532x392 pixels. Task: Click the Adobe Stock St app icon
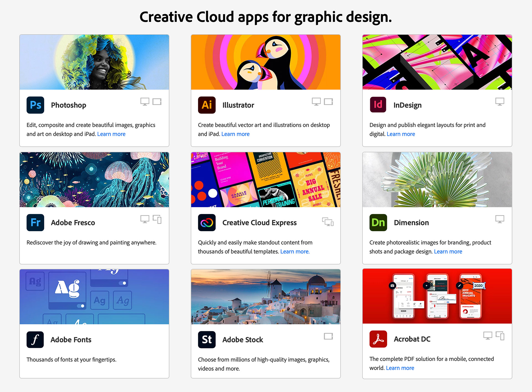point(207,340)
